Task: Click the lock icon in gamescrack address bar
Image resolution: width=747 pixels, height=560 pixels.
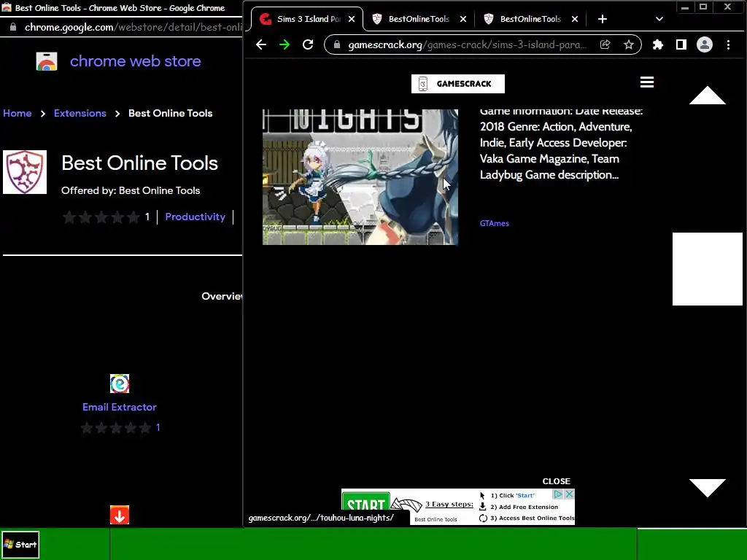Action: coord(337,44)
